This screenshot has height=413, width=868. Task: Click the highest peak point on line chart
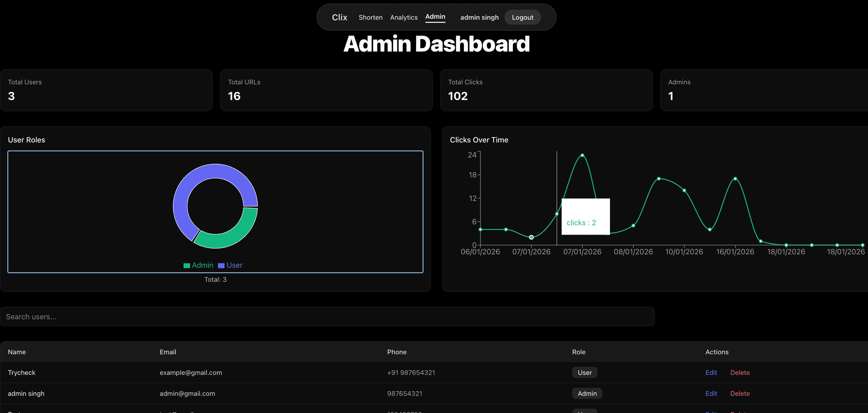point(582,155)
